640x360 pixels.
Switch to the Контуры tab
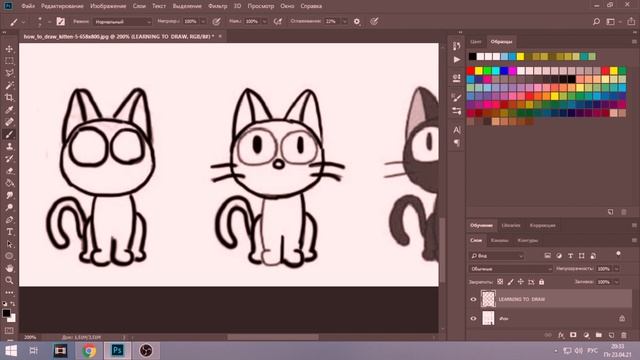coord(527,240)
